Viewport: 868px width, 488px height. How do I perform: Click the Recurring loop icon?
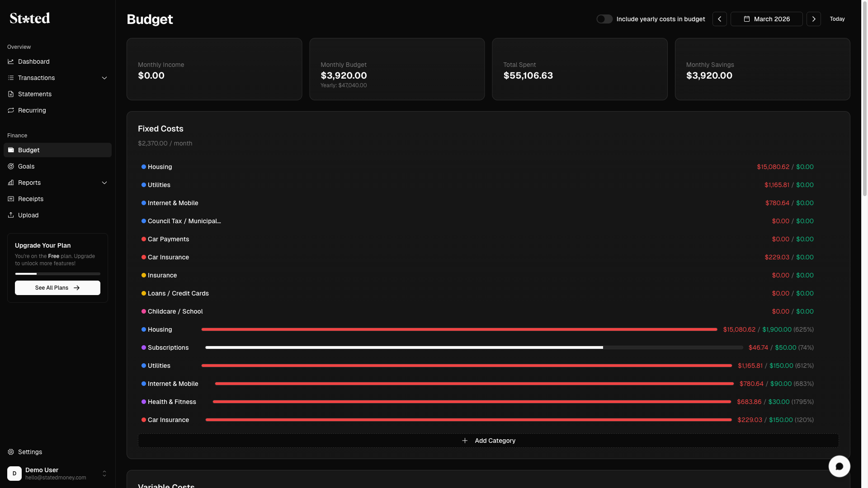(x=11, y=110)
